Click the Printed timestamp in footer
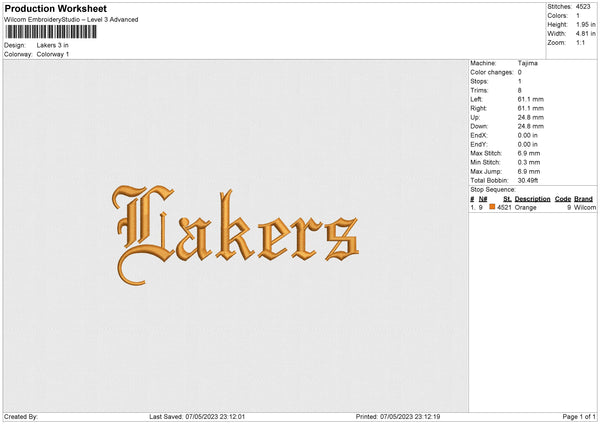This screenshot has height=424, width=600. pos(397,416)
